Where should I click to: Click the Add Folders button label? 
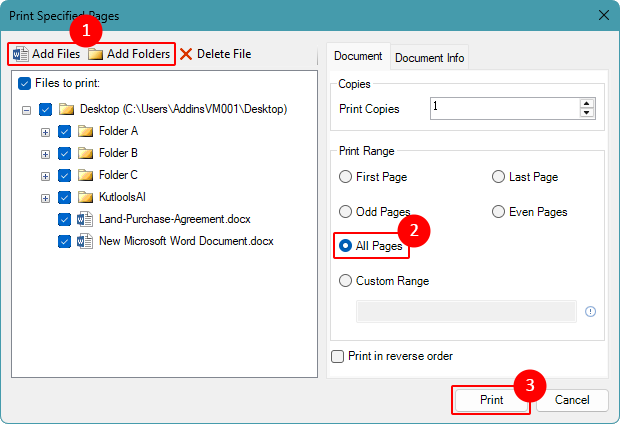138,54
